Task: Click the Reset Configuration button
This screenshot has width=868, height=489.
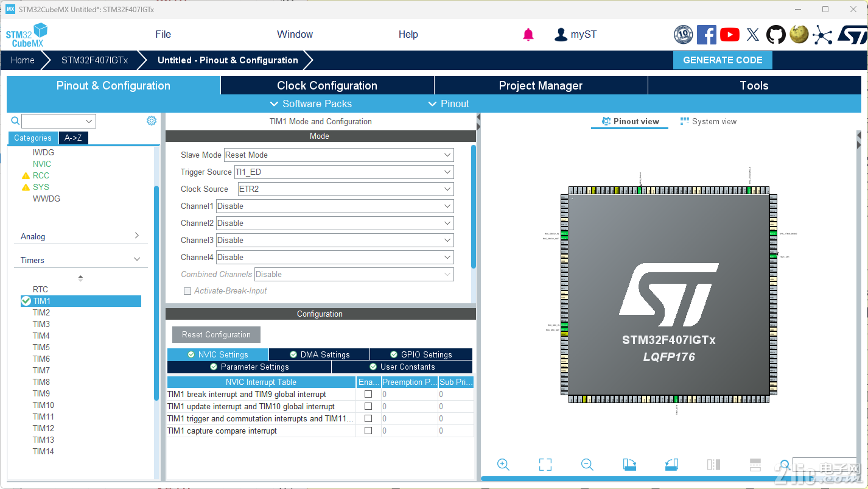Action: (x=216, y=334)
